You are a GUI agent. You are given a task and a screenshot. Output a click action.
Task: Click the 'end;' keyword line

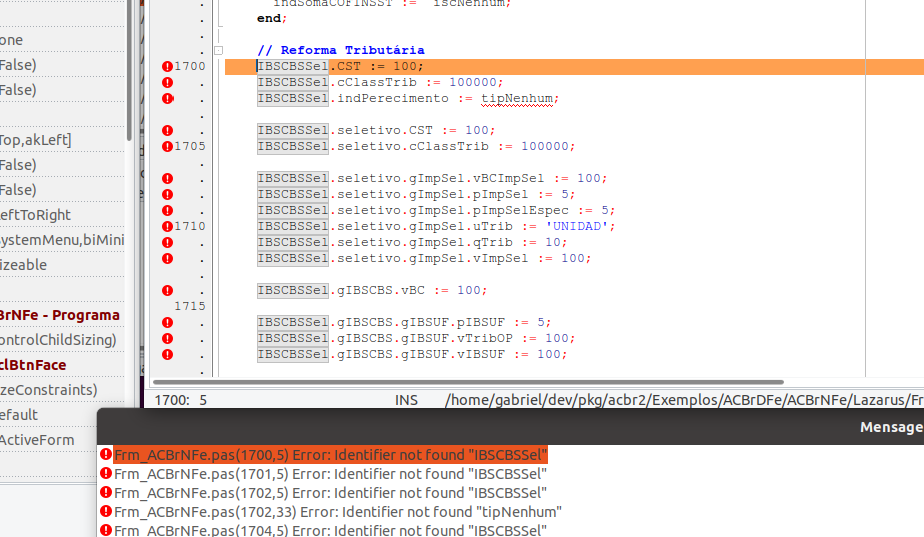272,18
